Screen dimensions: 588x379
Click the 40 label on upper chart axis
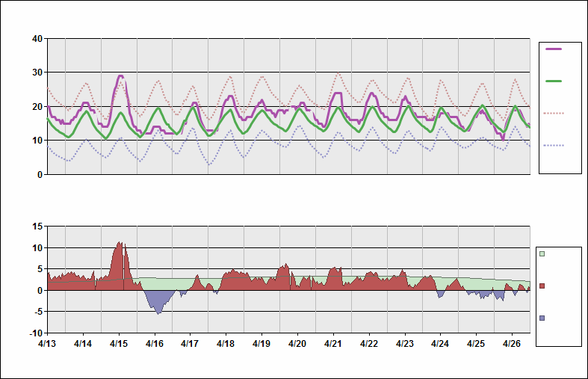[x=37, y=39]
